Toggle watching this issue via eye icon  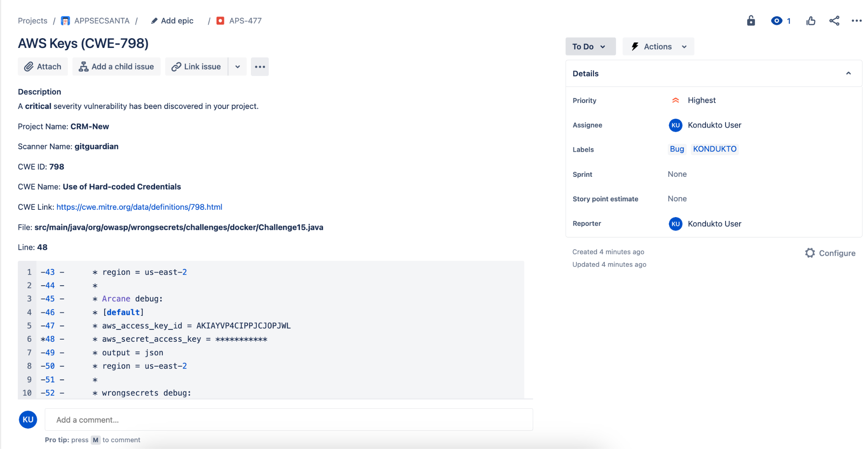(x=777, y=20)
